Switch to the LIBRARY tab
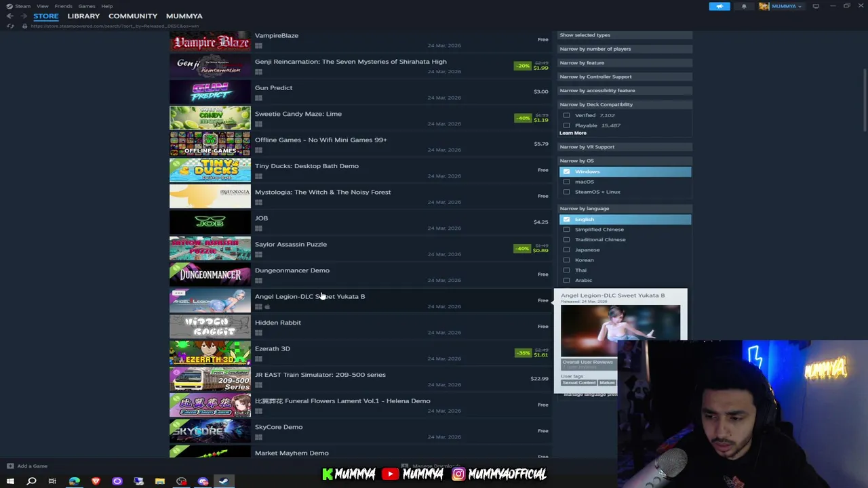 [x=83, y=16]
